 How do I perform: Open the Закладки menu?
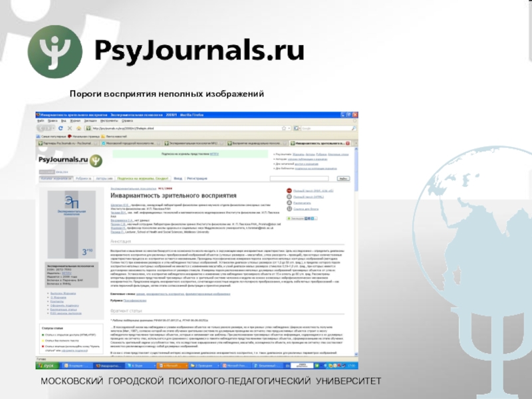[x=90, y=121]
